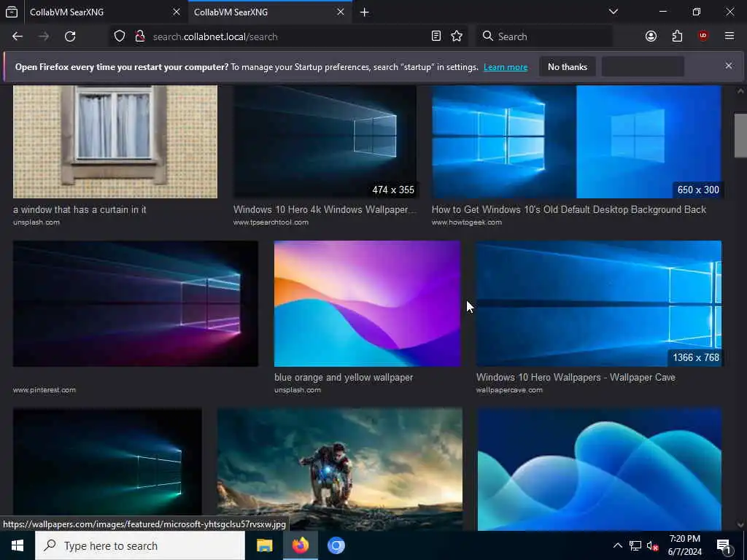
Task: Click the www.pinterest.com source text
Action: [x=44, y=390]
